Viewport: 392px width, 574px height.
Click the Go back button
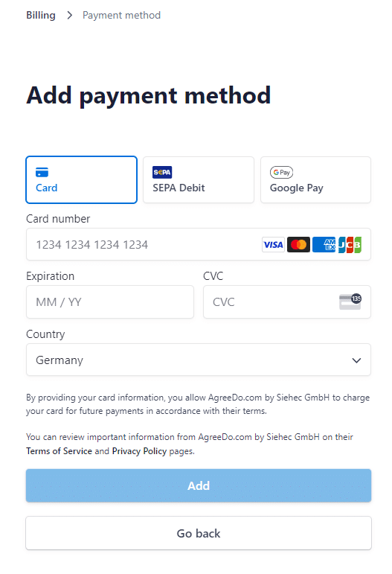(199, 533)
